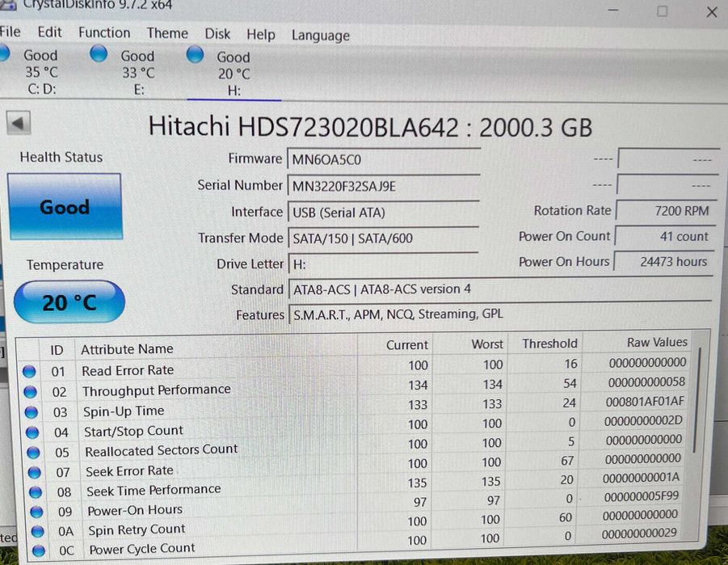The width and height of the screenshot is (728, 565).
Task: Open the File menu
Action: tap(10, 32)
